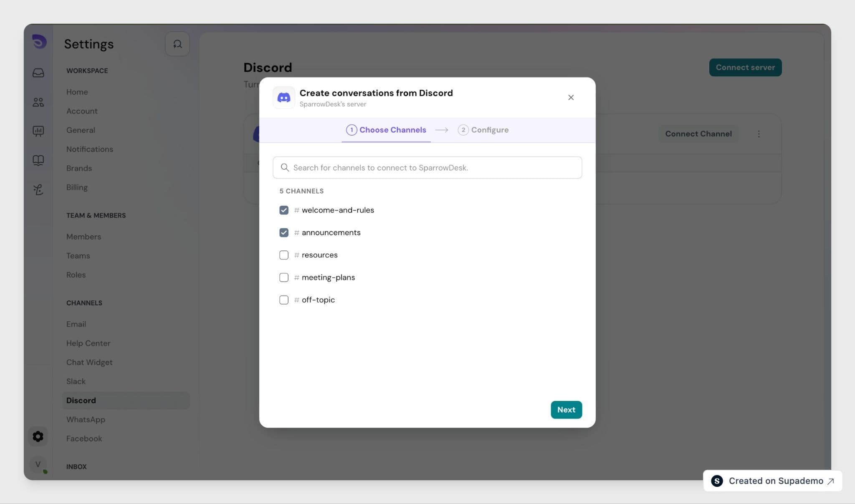Image resolution: width=855 pixels, height=504 pixels.
Task: Click the Connect Channel button
Action: tap(698, 134)
